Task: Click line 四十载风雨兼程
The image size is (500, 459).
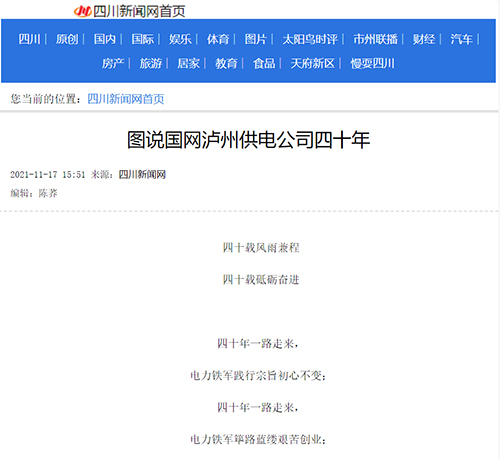Action: pos(261,248)
